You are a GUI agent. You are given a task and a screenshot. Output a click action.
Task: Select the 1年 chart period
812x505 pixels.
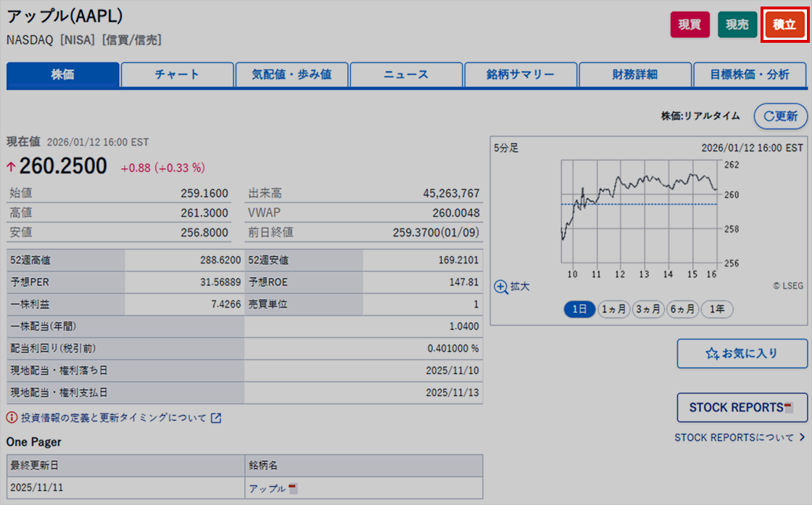717,309
